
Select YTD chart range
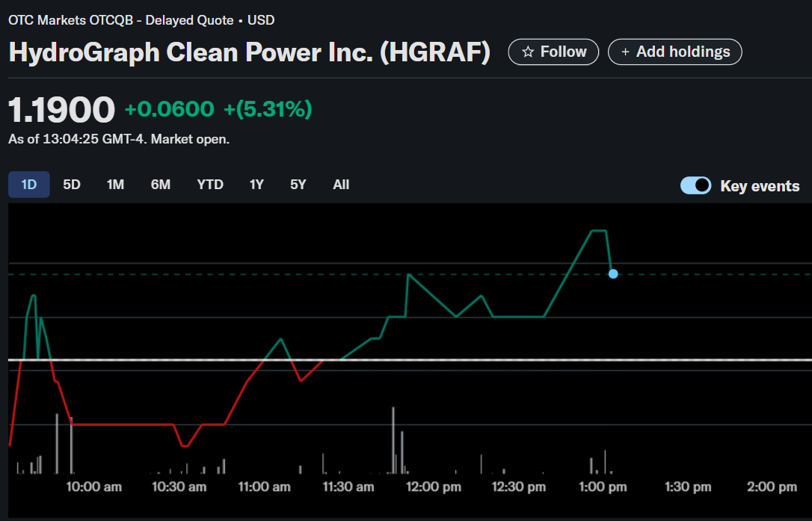click(x=210, y=185)
